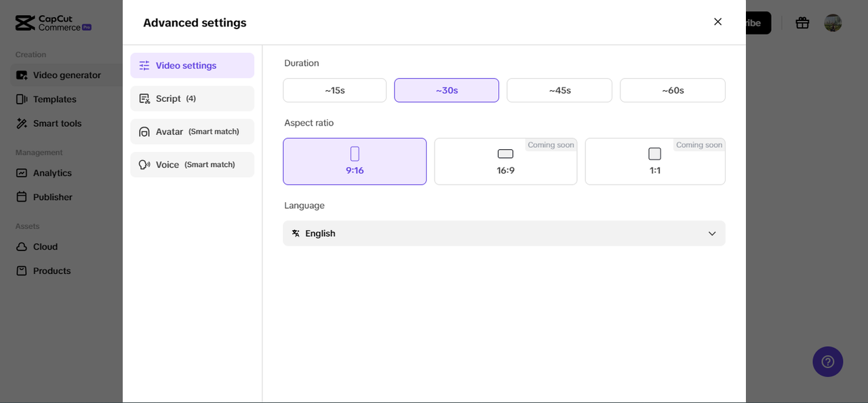Click the square 1:1 shape icon
868x403 pixels.
click(654, 154)
